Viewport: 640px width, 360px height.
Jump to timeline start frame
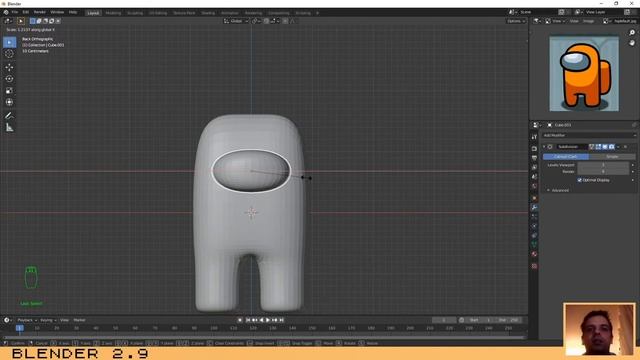(248, 320)
